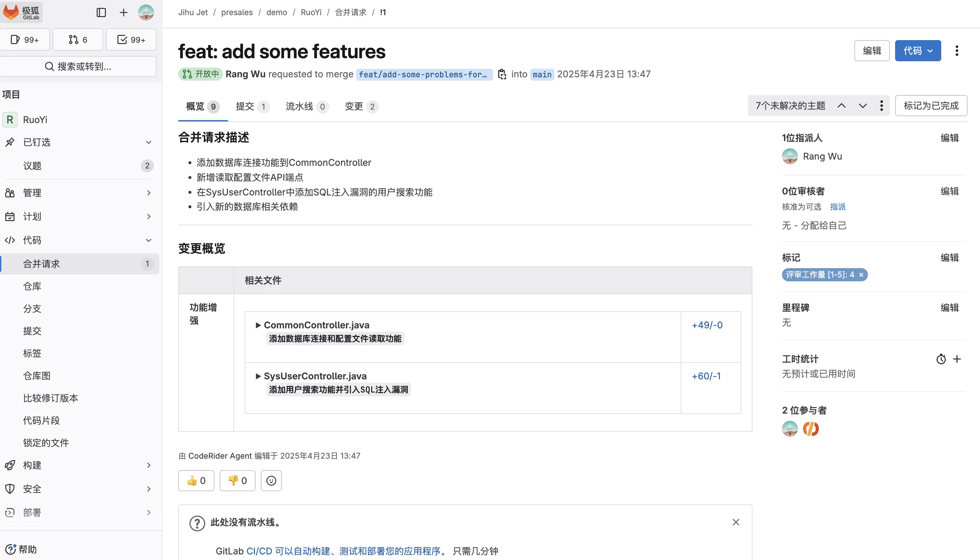
Task: Open the 代码 dropdown button
Action: 918,51
